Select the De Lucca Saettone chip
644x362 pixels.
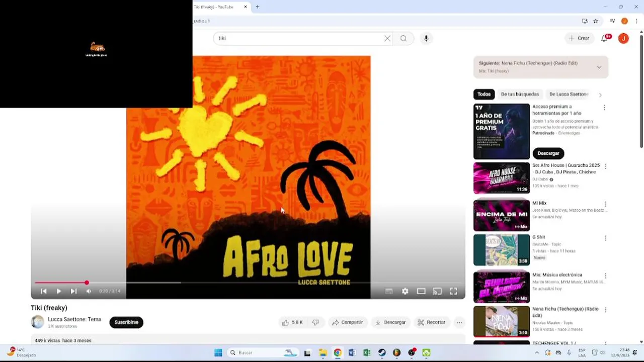click(x=569, y=94)
